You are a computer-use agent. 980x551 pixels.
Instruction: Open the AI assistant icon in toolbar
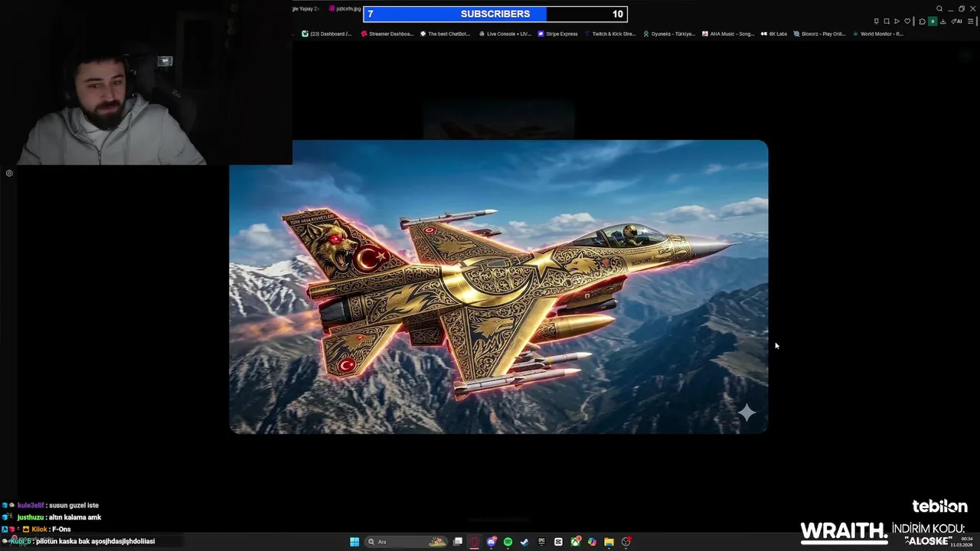956,21
